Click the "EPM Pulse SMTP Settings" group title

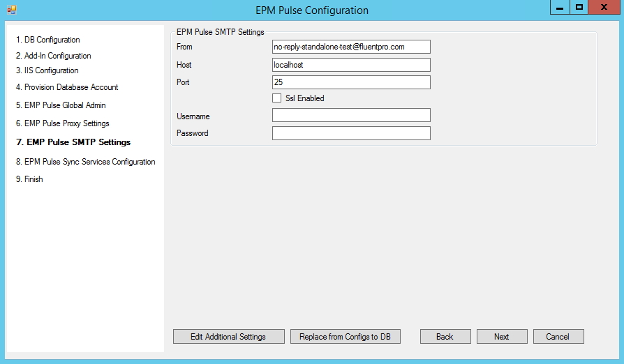tap(221, 32)
